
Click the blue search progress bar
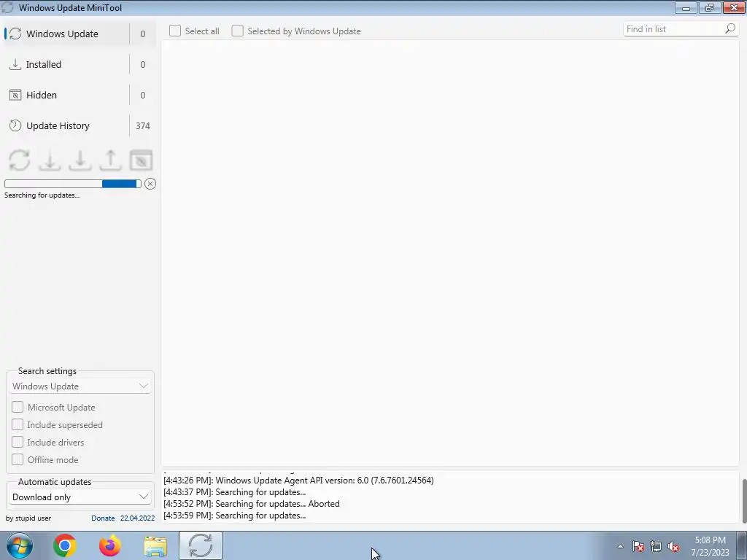[x=72, y=184]
